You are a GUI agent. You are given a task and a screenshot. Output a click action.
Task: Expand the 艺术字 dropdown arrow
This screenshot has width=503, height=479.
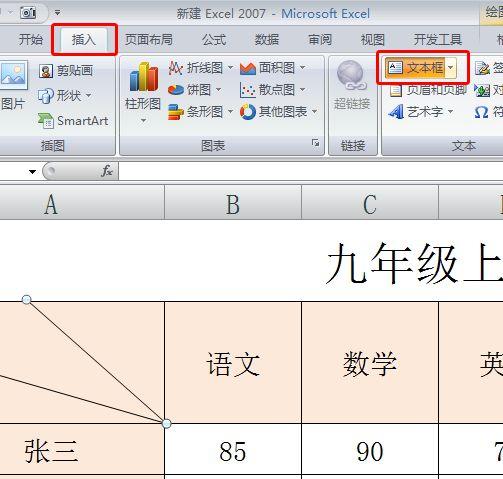click(x=450, y=111)
